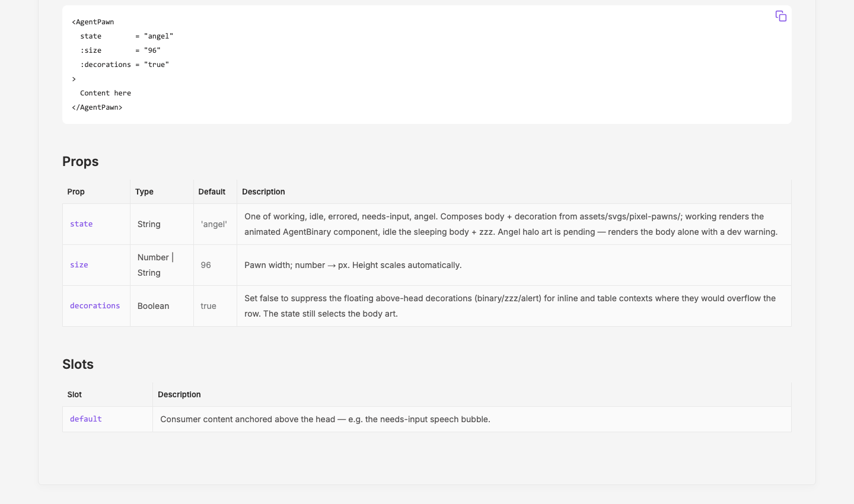Image resolution: width=854 pixels, height=504 pixels.
Task: Select the Props section heading
Action: (81, 161)
